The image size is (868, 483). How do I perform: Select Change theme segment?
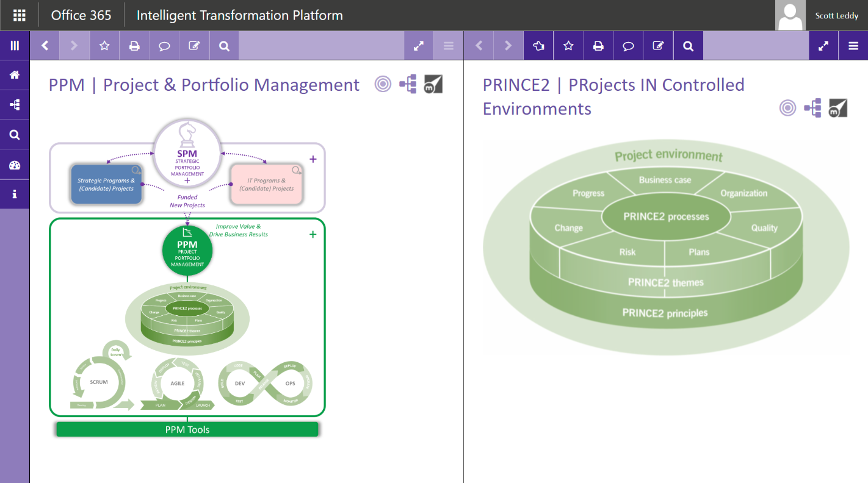(568, 228)
